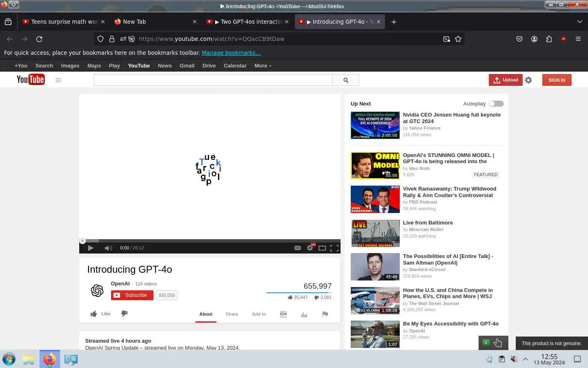Viewport: 588px width, 368px height.
Task: Show hidden system tray icons
Action: coord(526,359)
